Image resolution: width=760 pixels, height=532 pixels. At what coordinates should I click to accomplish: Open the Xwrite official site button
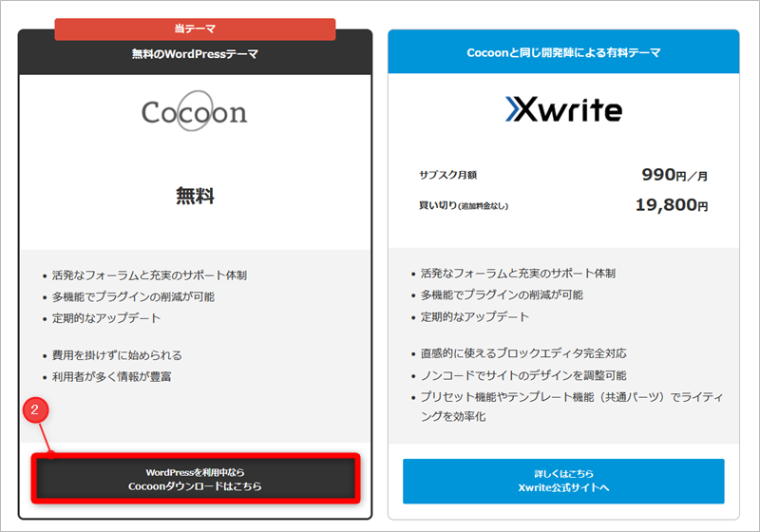(563, 481)
